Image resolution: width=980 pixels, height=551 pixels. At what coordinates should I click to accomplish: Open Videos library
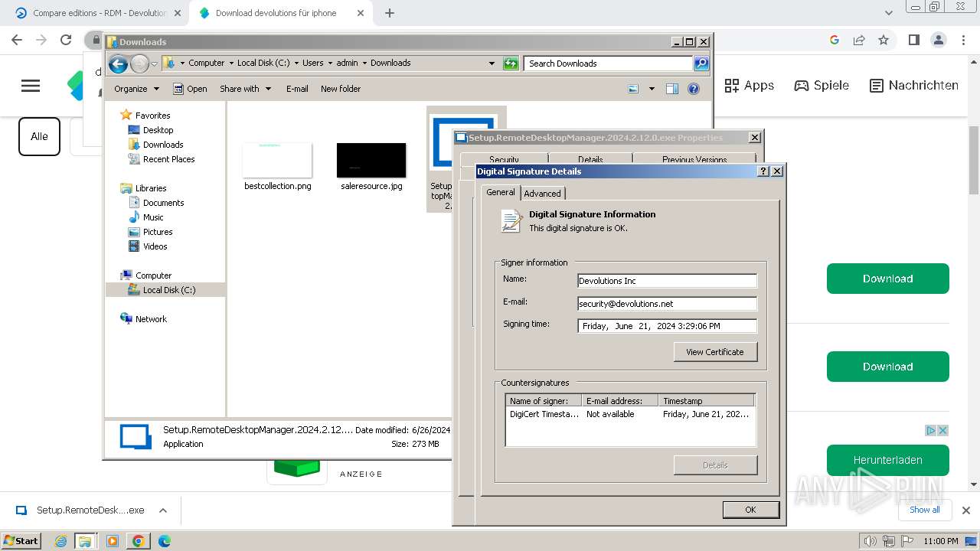155,246
